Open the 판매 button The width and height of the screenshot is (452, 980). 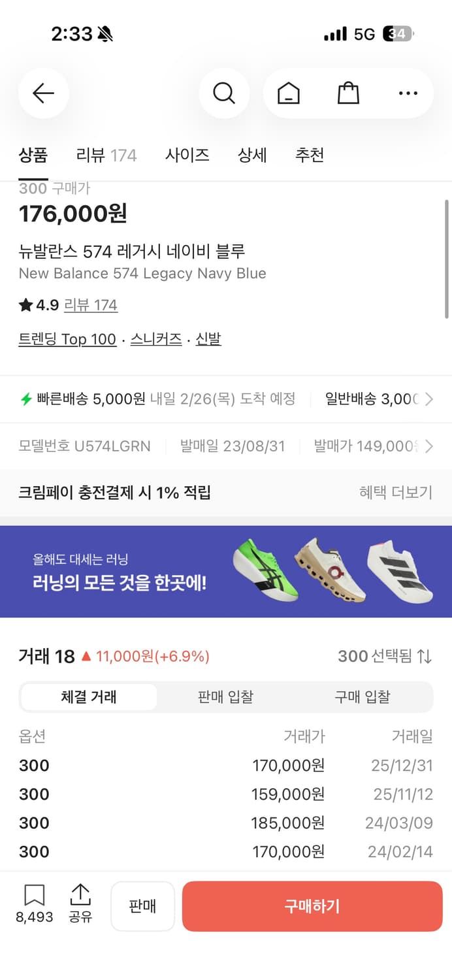(142, 906)
